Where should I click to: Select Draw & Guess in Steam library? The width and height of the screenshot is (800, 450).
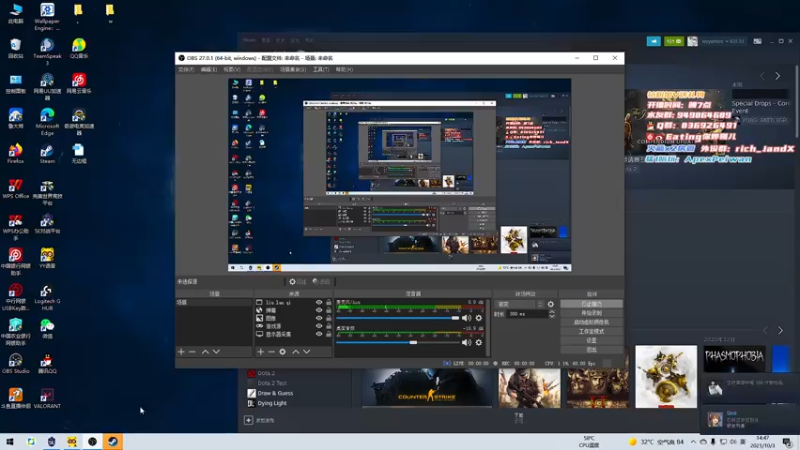coord(275,393)
